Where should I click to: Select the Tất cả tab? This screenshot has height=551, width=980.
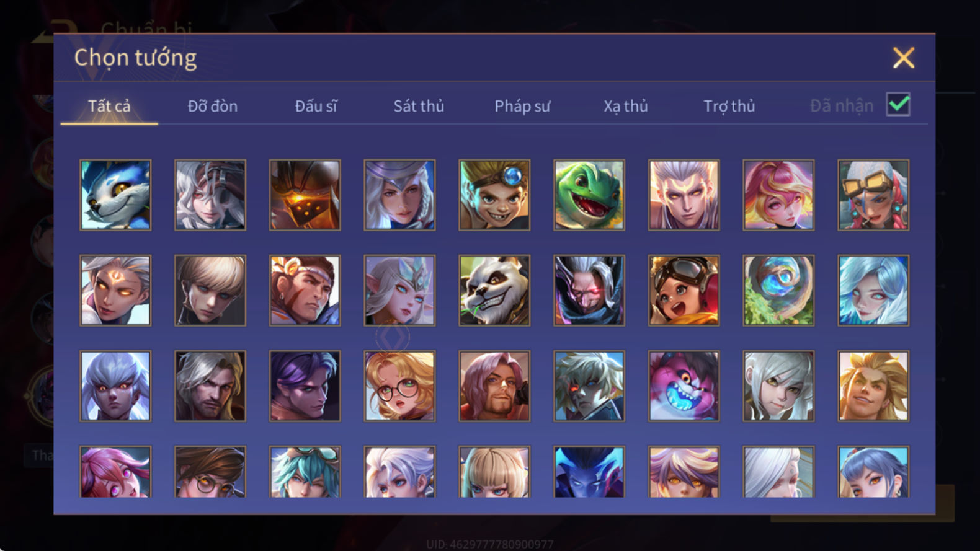click(109, 106)
